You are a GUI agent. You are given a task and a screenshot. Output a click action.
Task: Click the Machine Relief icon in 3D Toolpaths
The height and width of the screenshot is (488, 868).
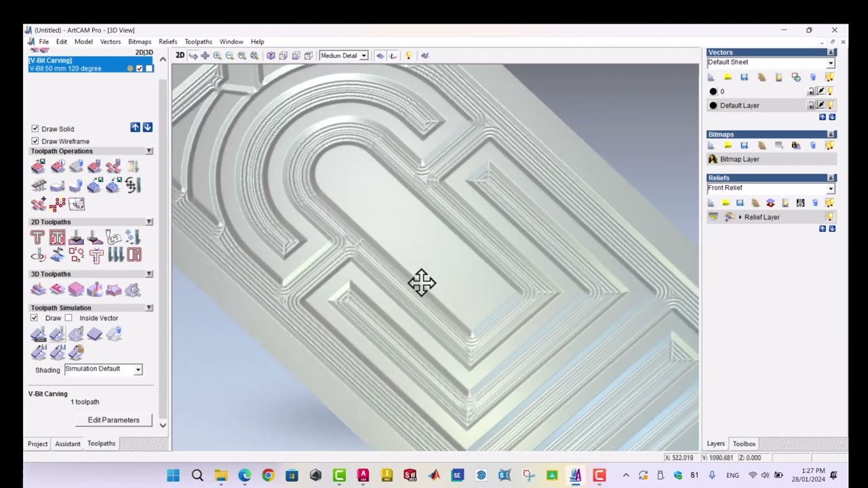(38, 290)
